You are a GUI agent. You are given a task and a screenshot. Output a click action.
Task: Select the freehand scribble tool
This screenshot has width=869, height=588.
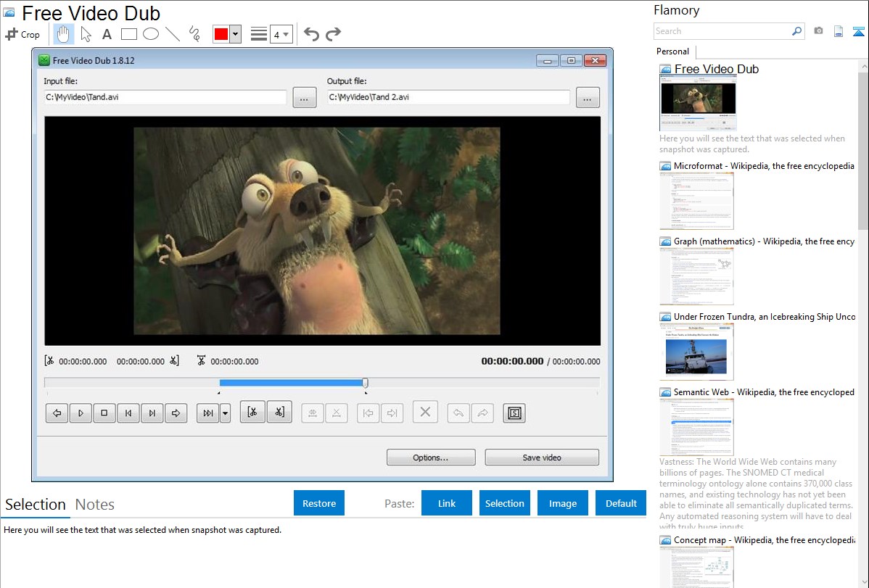[194, 34]
